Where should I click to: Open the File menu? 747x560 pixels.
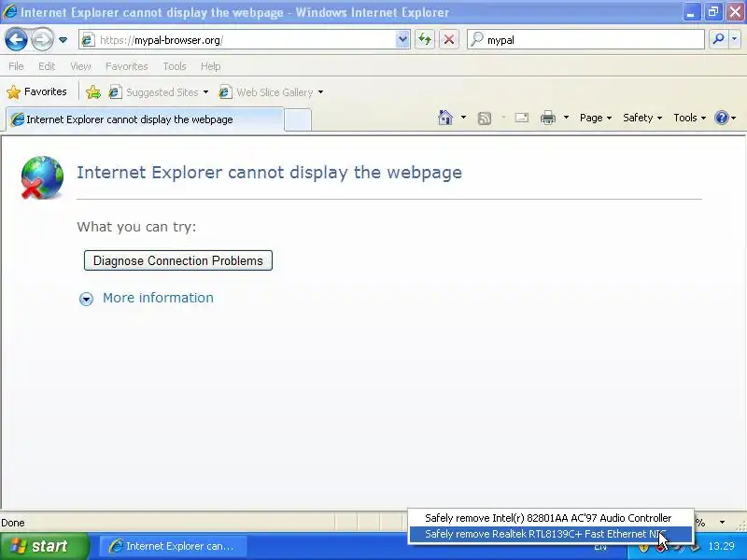(16, 66)
